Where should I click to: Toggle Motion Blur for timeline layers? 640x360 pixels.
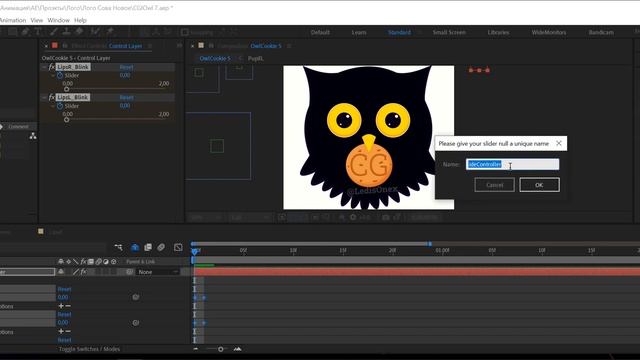(x=161, y=247)
